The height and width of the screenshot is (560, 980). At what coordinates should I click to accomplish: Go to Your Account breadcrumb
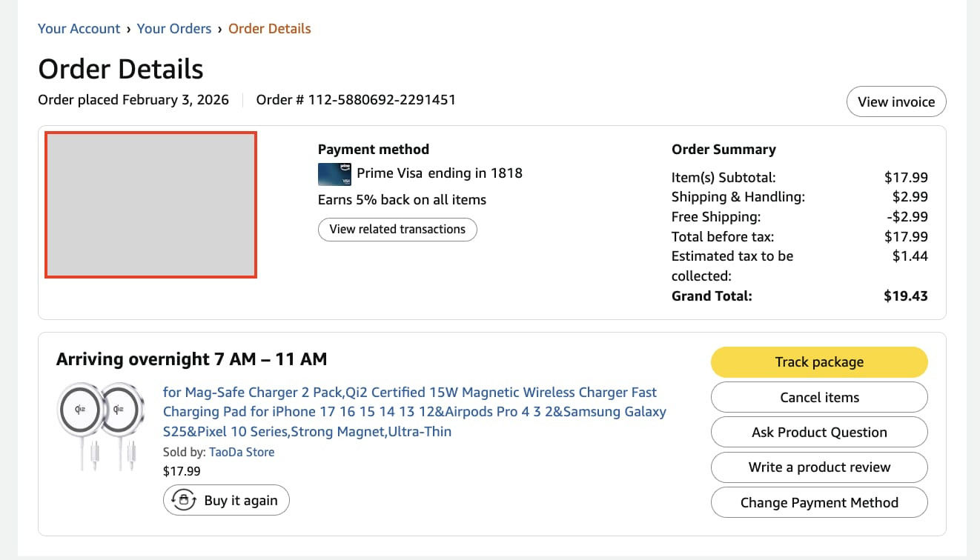point(79,29)
